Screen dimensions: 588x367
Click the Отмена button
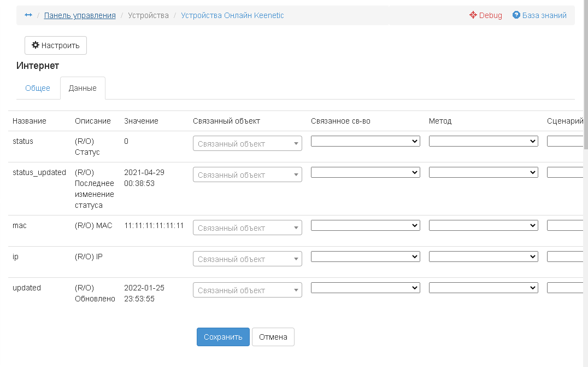pyautogui.click(x=273, y=337)
